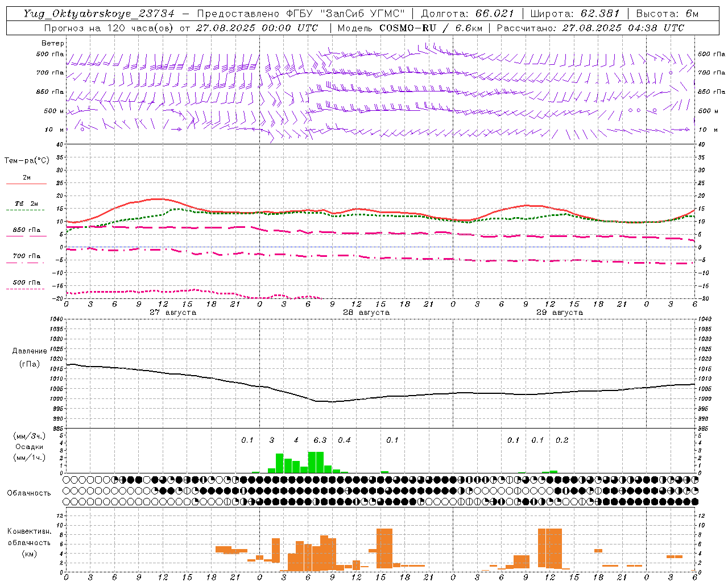728x582 pixels.
Task: Click the Долгота: 66.021 header field
Action: pos(468,14)
